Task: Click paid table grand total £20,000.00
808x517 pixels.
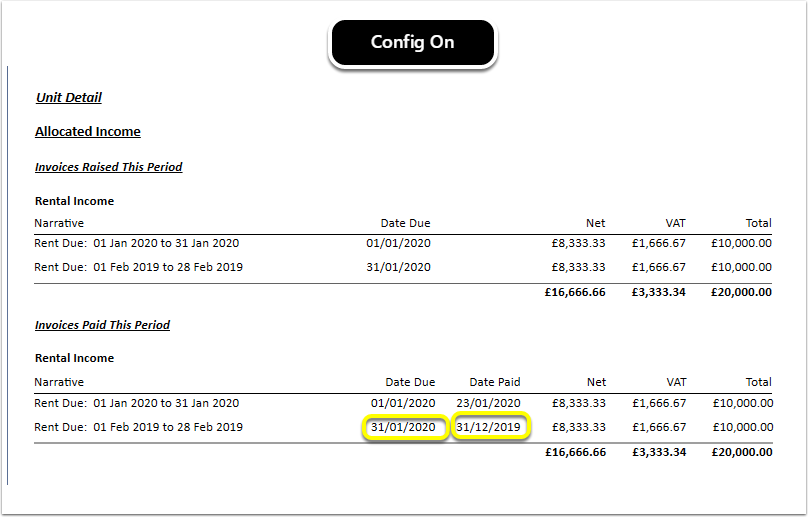Action: pos(742,452)
